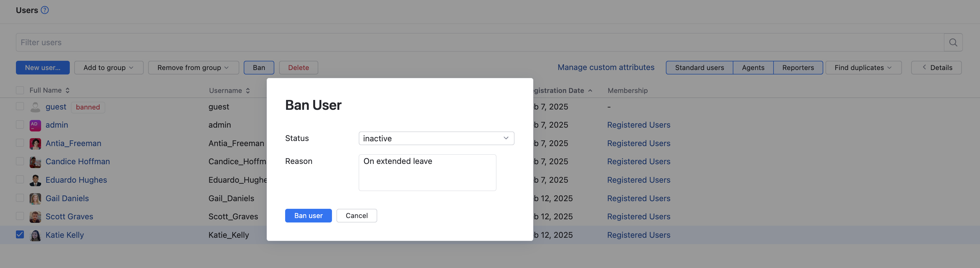This screenshot has width=980, height=268.
Task: Expand the Add to group dropdown
Action: click(x=108, y=68)
